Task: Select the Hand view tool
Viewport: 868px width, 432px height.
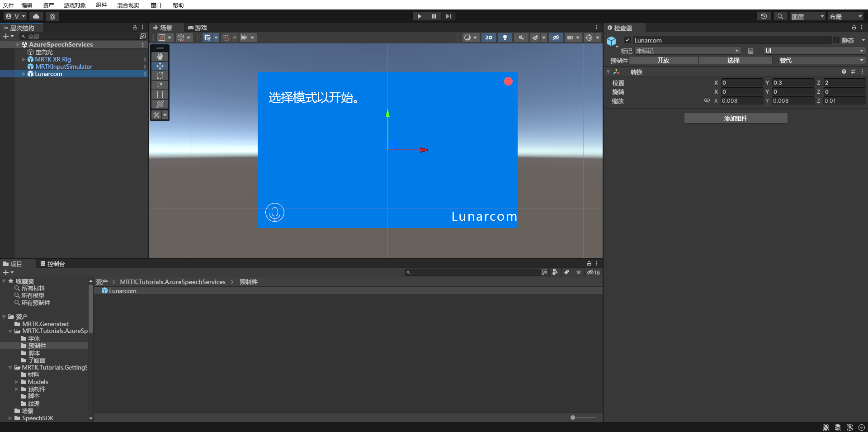Action: tap(160, 57)
